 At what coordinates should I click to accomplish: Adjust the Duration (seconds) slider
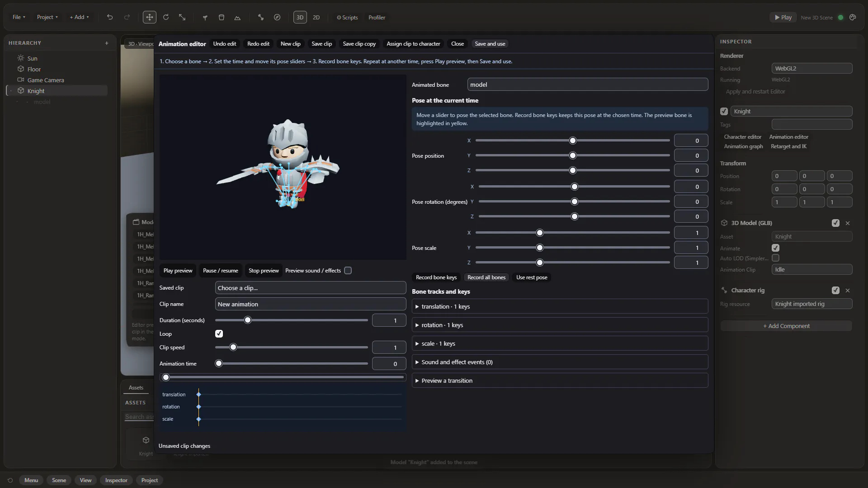tap(292, 320)
